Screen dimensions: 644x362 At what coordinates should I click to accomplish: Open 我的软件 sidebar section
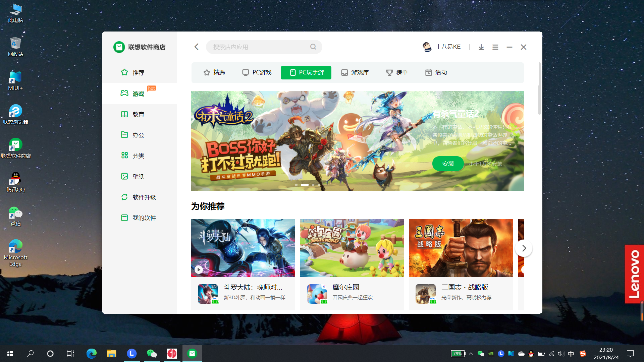139,218
